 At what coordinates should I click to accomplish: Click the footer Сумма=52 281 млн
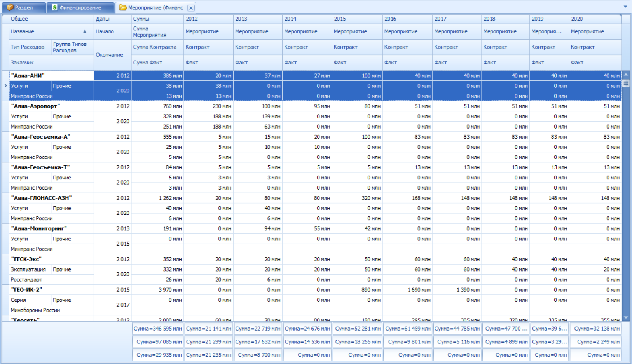[358, 329]
